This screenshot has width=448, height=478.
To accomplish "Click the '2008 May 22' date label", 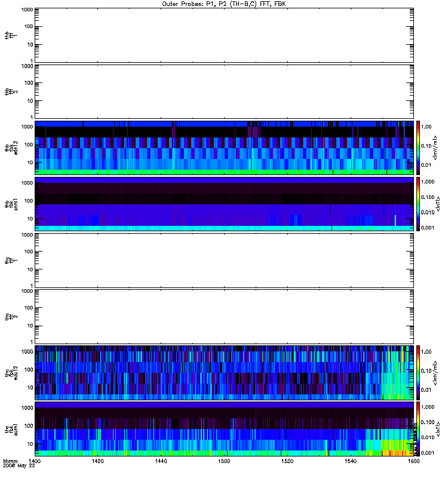I will 19,466.
